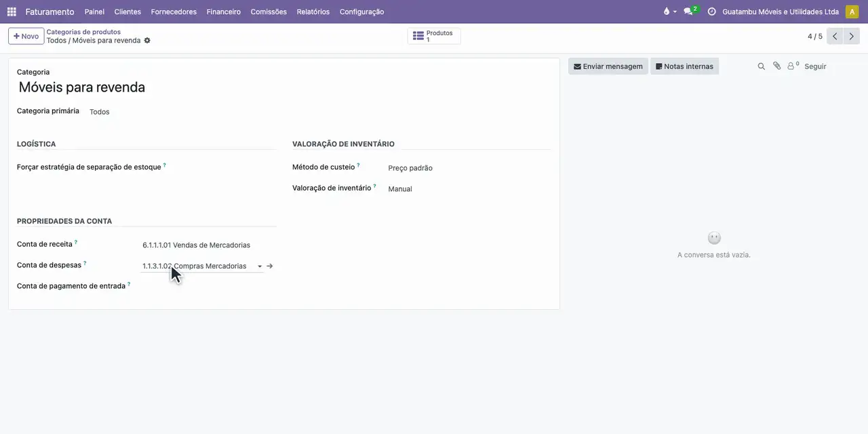Show help for Valoração de inventário field
The width and height of the screenshot is (868, 434).
(x=374, y=186)
